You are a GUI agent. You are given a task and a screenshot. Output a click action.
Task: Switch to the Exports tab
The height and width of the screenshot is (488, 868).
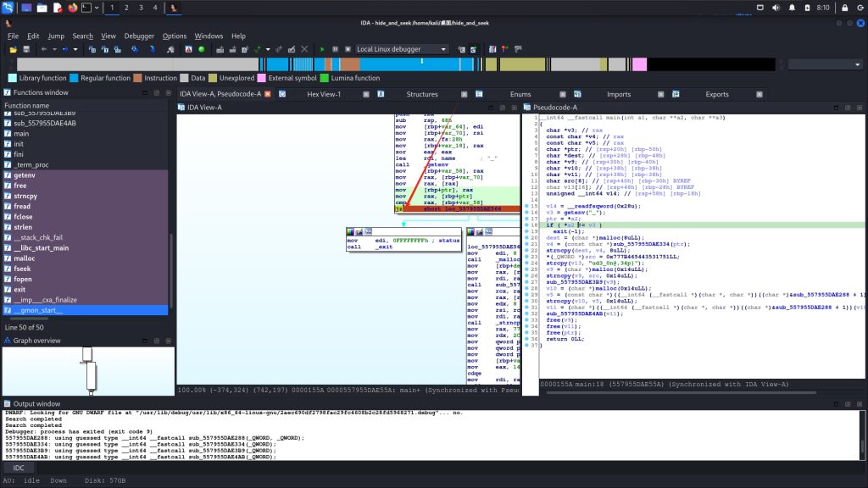click(717, 94)
